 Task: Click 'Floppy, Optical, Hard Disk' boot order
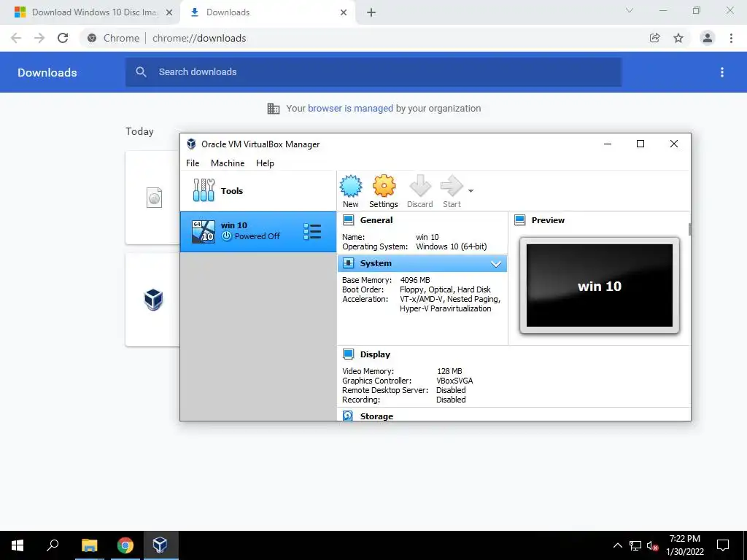445,289
